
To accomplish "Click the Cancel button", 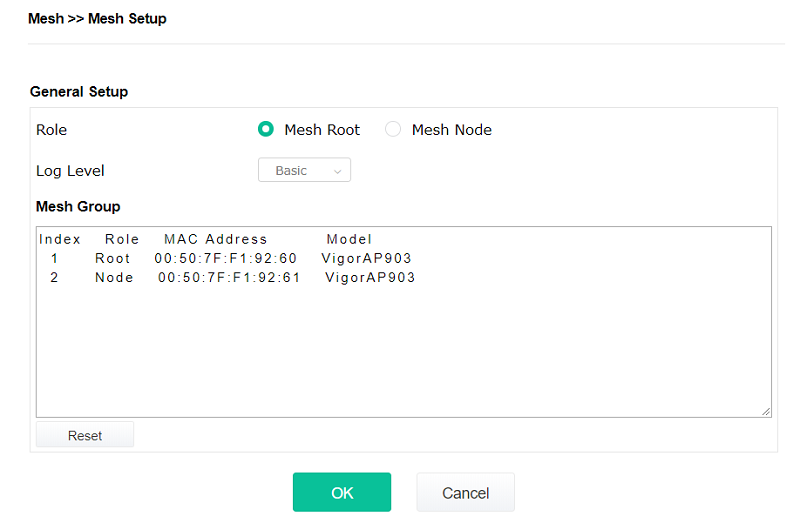I will 465,492.
